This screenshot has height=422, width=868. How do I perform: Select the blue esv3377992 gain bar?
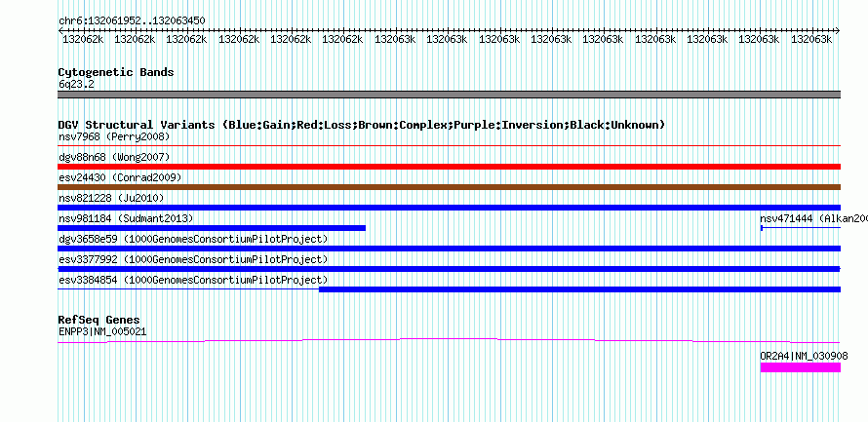[449, 269]
